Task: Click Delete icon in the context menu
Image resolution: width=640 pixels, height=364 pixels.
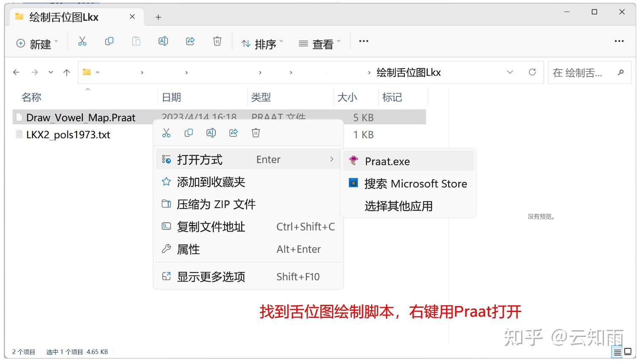Action: pos(256,133)
